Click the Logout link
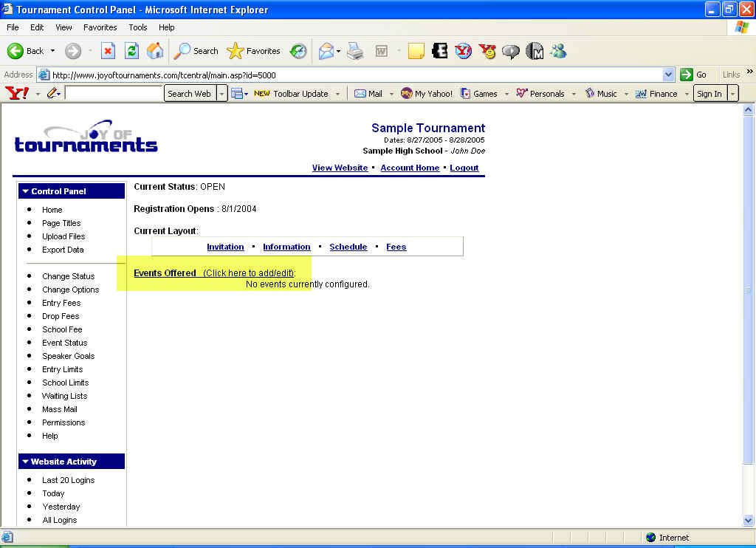Screen dimensions: 756x548 point(464,168)
